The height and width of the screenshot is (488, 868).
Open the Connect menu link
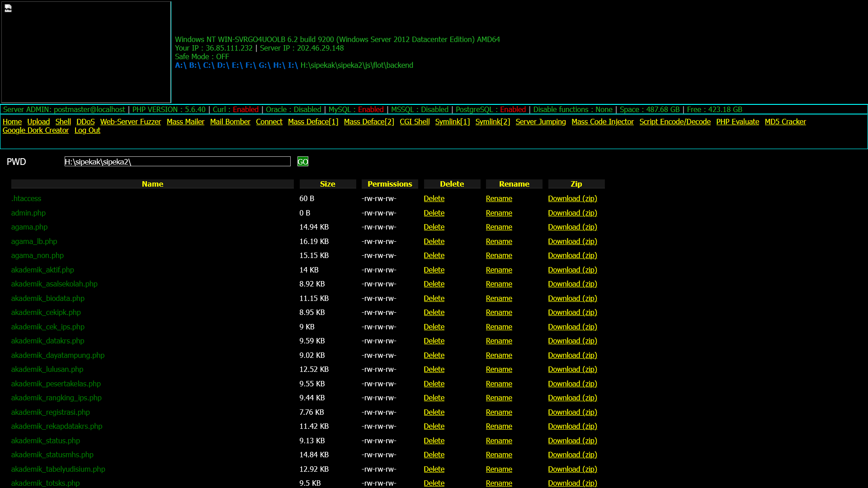coord(269,122)
